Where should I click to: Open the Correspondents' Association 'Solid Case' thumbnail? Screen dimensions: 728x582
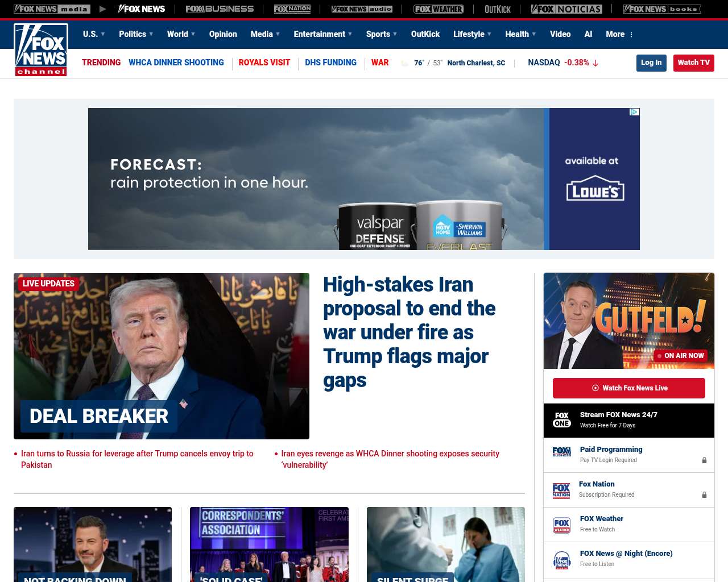tap(269, 544)
